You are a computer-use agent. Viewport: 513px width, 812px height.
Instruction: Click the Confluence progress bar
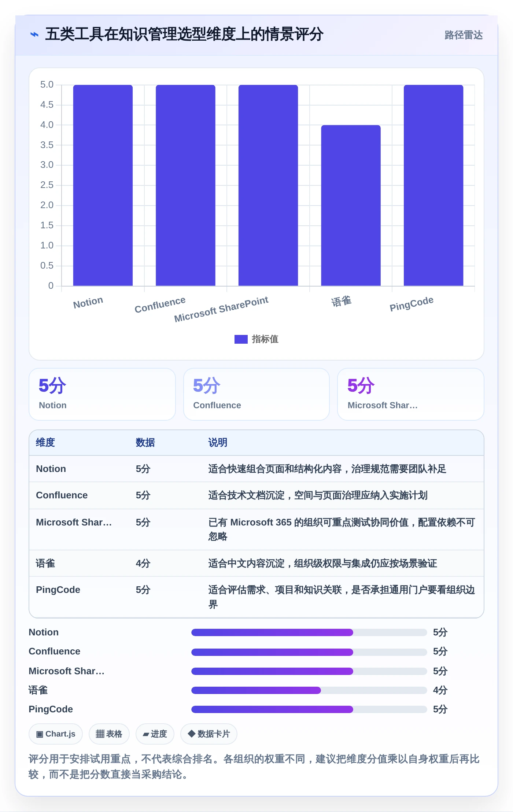point(309,652)
